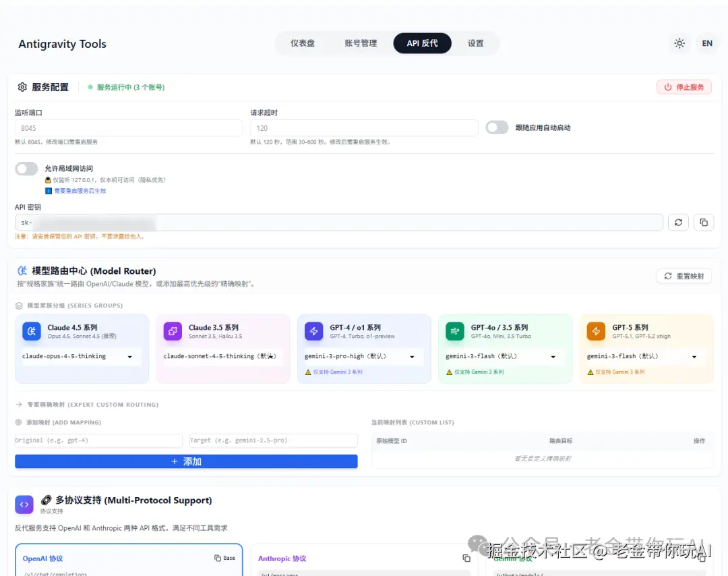Select the API 反代 tab
This screenshot has width=728, height=576.
[x=422, y=43]
